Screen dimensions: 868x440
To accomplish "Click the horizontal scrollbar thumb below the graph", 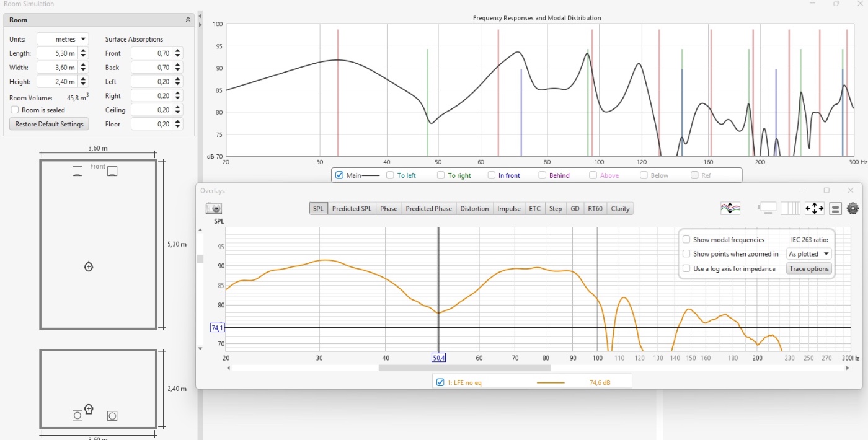I will tap(456, 368).
